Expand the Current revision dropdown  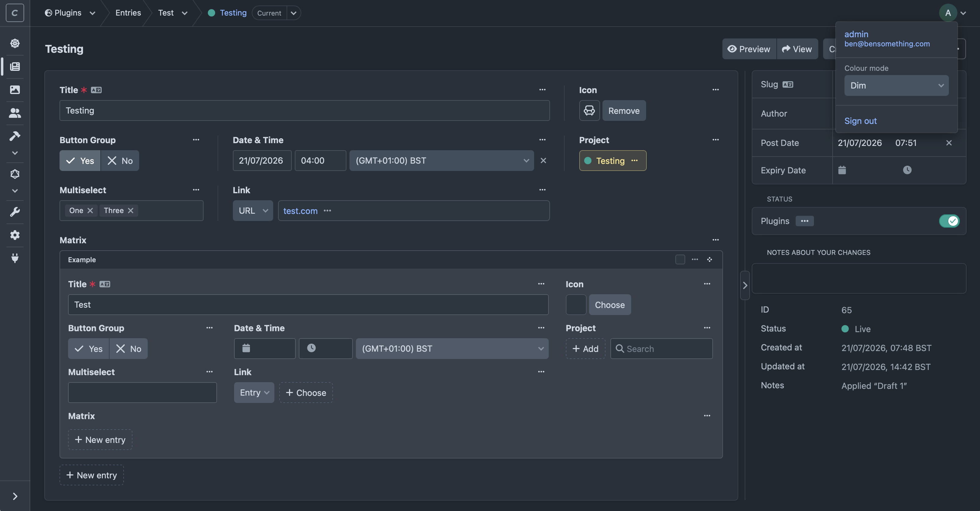point(293,13)
